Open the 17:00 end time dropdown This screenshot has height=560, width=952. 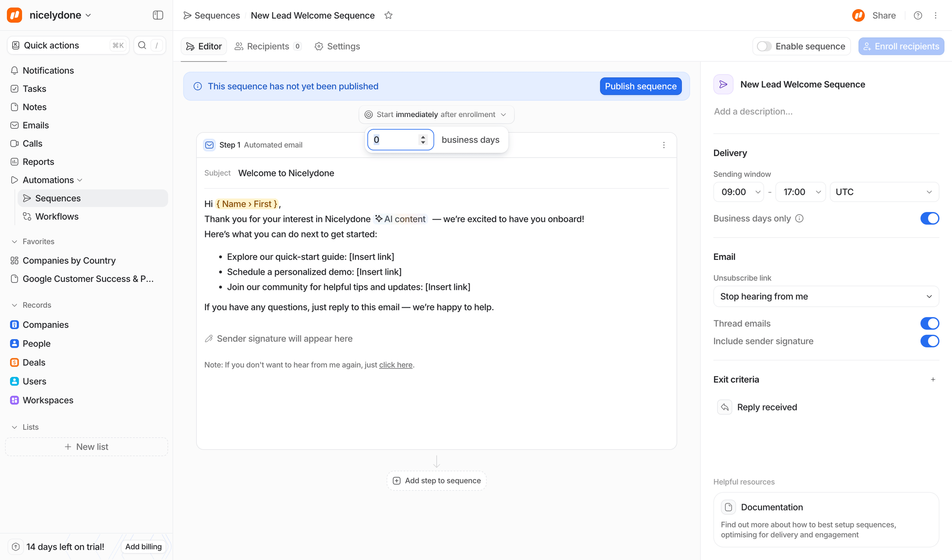click(800, 192)
